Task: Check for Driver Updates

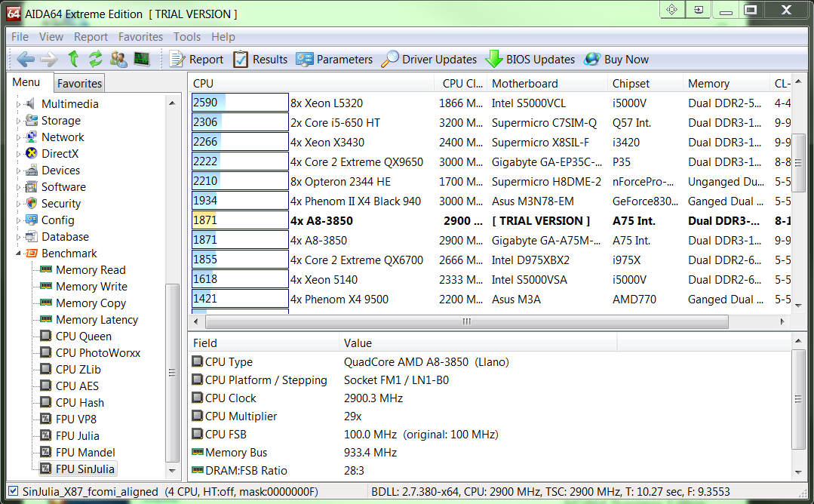Action: coord(429,59)
